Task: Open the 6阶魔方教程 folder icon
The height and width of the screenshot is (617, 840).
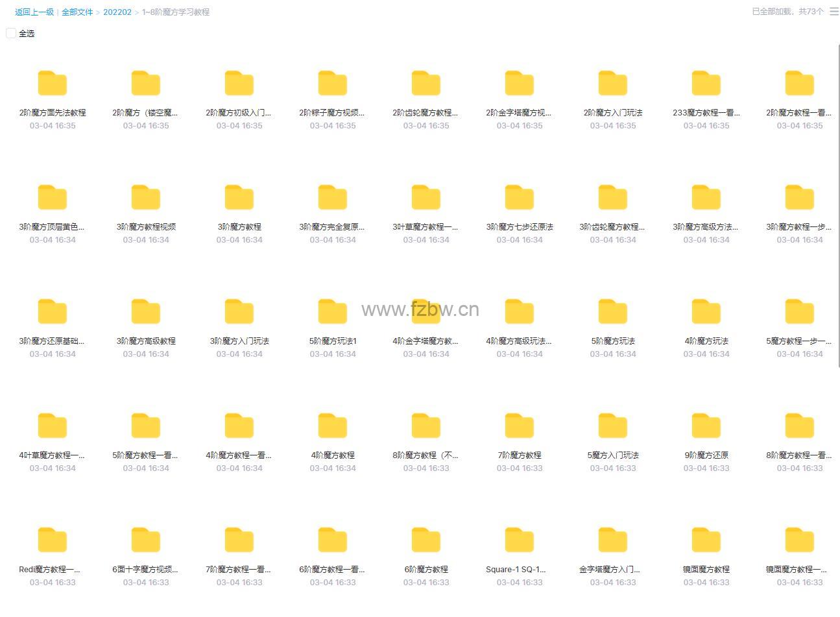Action: point(426,541)
